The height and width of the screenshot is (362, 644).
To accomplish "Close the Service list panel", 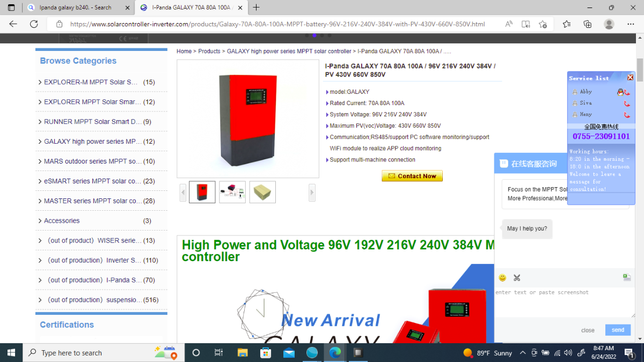I will pyautogui.click(x=631, y=78).
